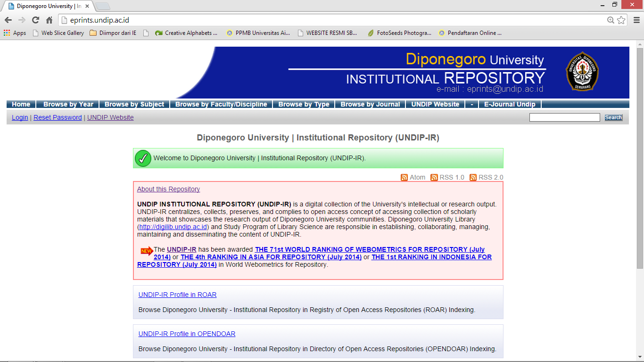The width and height of the screenshot is (644, 362).
Task: Click the e-mail eprints@undip.ac.id banner text
Action: tap(490, 89)
